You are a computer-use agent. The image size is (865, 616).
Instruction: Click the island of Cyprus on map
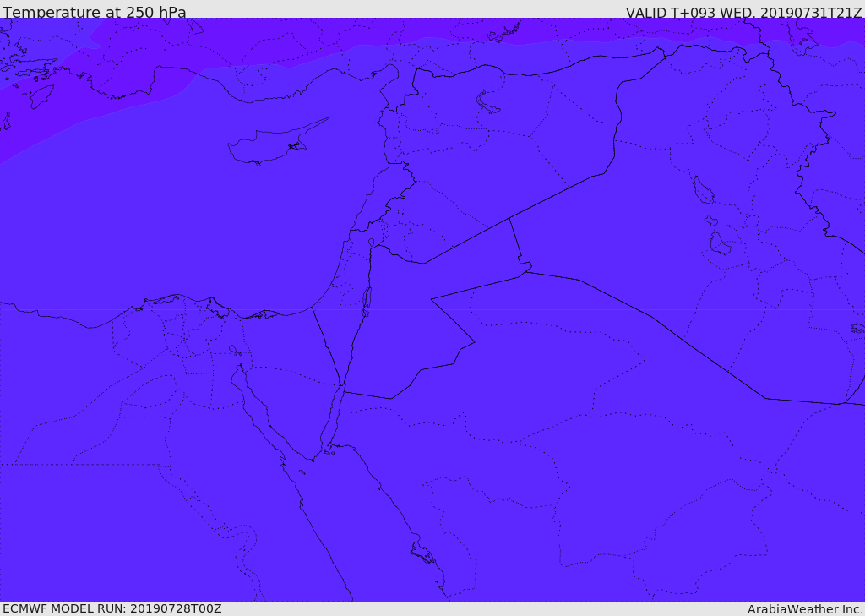pyautogui.click(x=276, y=144)
